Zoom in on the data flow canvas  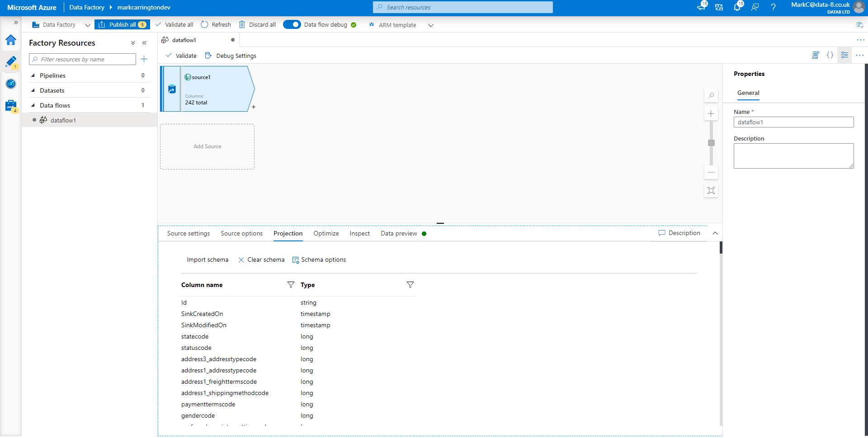pos(711,113)
